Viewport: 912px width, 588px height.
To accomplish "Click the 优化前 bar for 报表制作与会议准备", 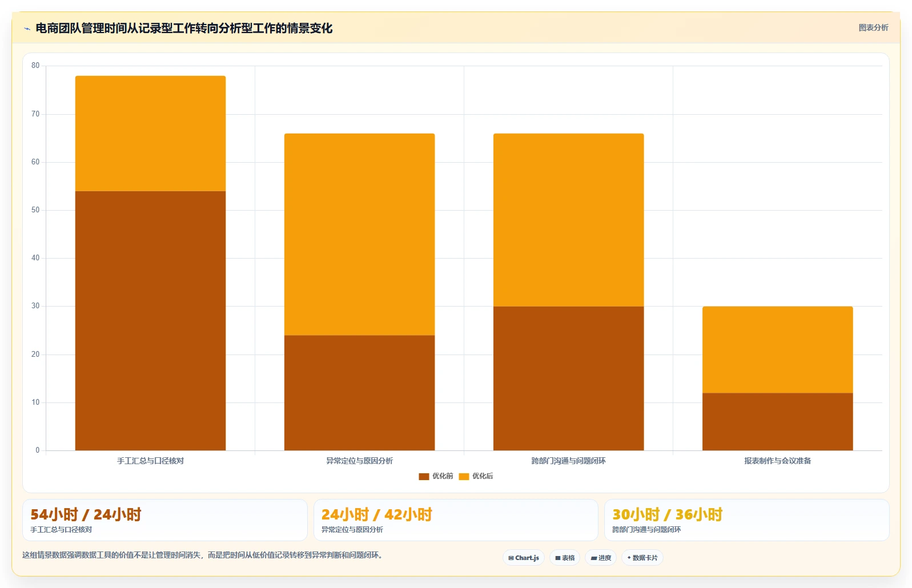I will [777, 422].
